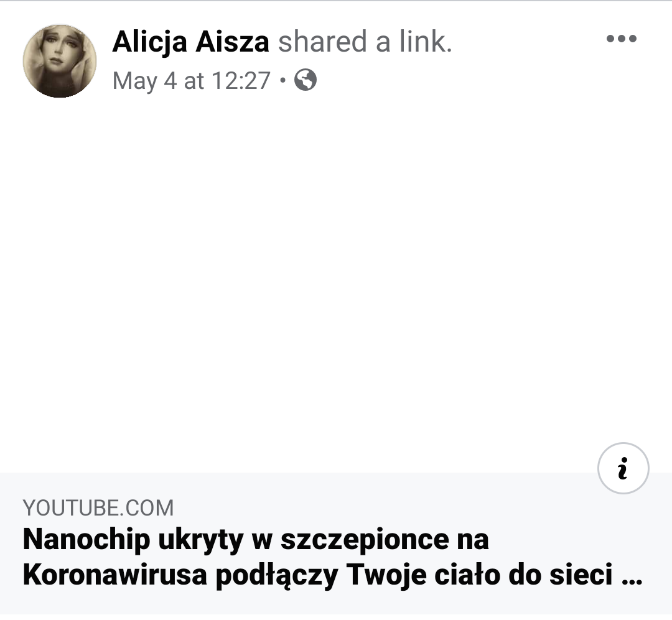Click the 'May 4' date text
The height and width of the screenshot is (620, 672).
144,81
